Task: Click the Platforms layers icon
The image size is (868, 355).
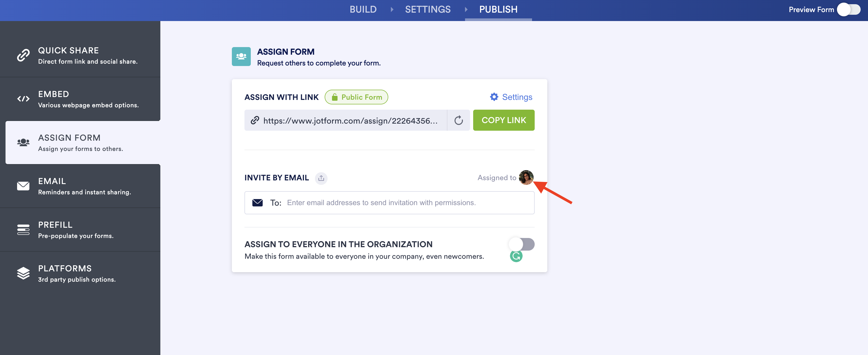Action: 23,273
